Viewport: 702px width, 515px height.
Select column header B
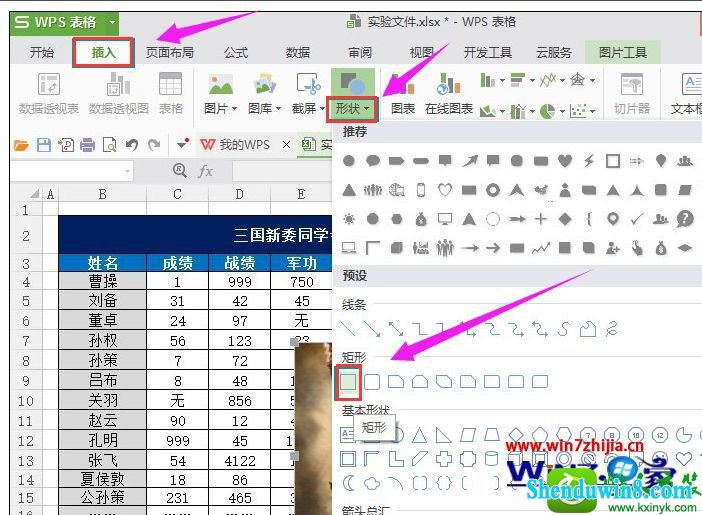click(103, 194)
